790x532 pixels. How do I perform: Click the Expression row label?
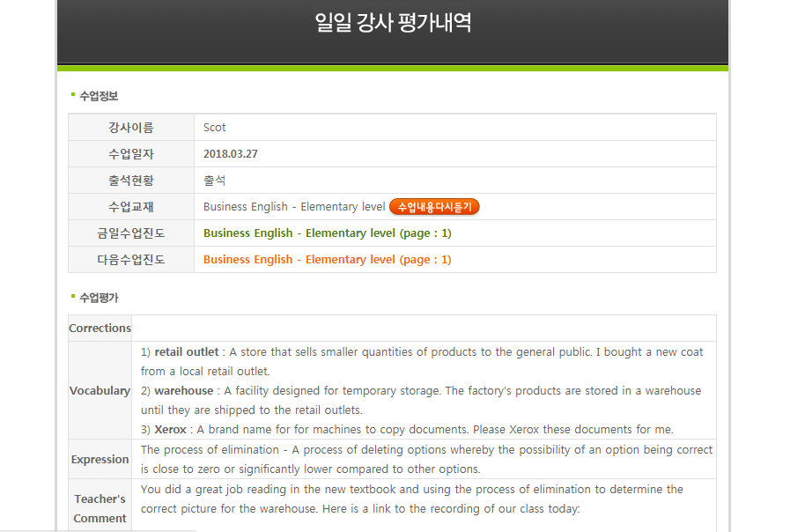(x=100, y=459)
